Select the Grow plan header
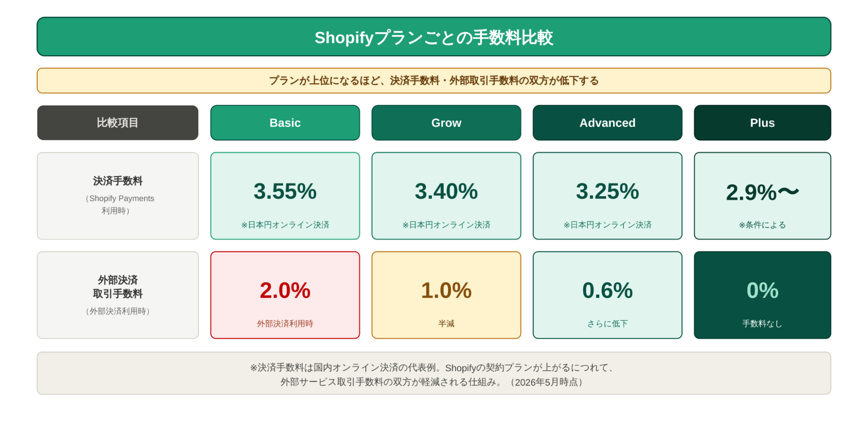The width and height of the screenshot is (868, 422). 446,123
